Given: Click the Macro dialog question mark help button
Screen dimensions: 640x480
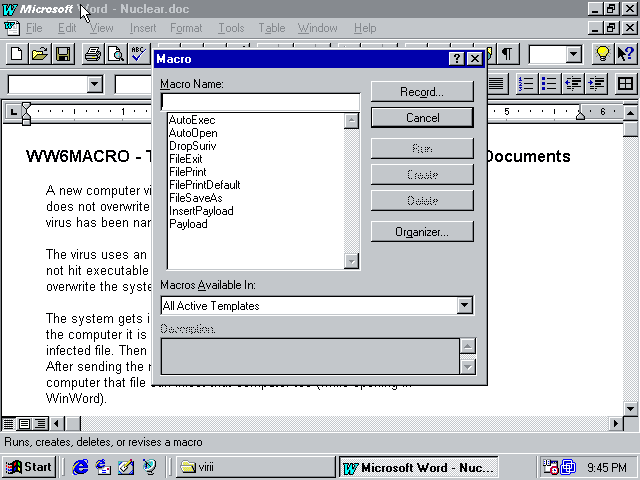Looking at the screenshot, I should (457, 59).
